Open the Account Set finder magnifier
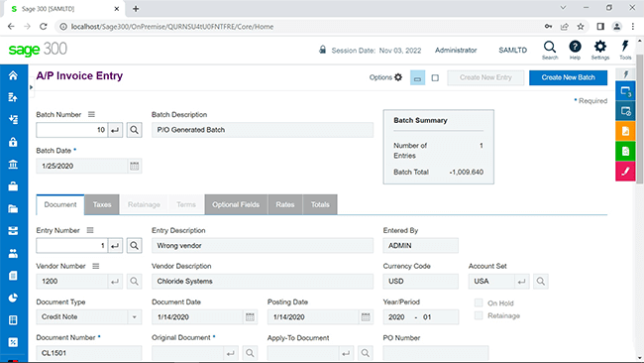This screenshot has width=644, height=363. click(541, 282)
